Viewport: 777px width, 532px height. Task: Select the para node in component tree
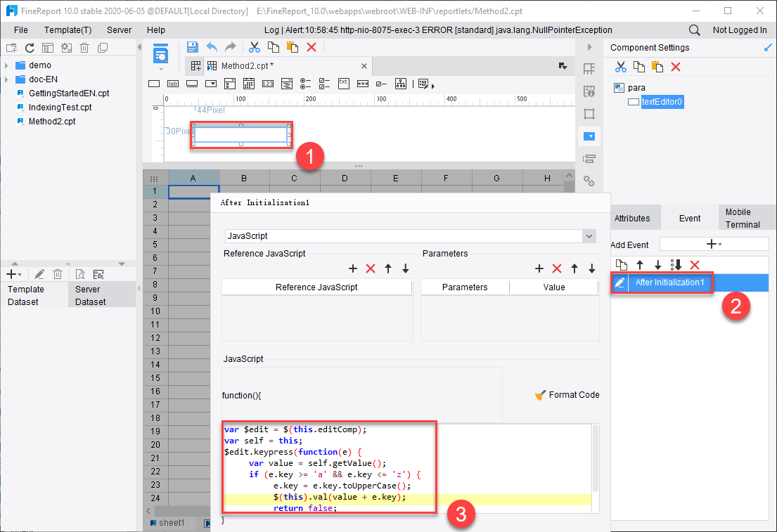(x=636, y=88)
